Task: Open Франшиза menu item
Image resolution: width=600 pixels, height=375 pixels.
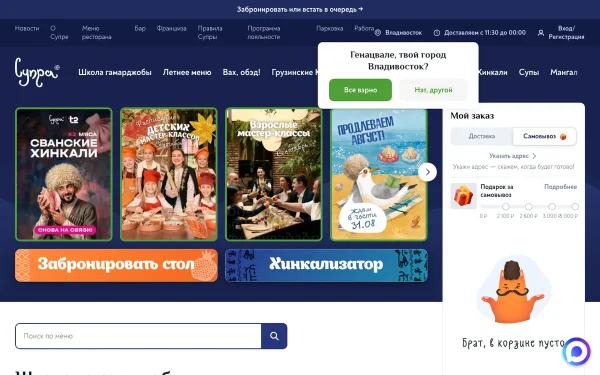Action: pos(171,28)
